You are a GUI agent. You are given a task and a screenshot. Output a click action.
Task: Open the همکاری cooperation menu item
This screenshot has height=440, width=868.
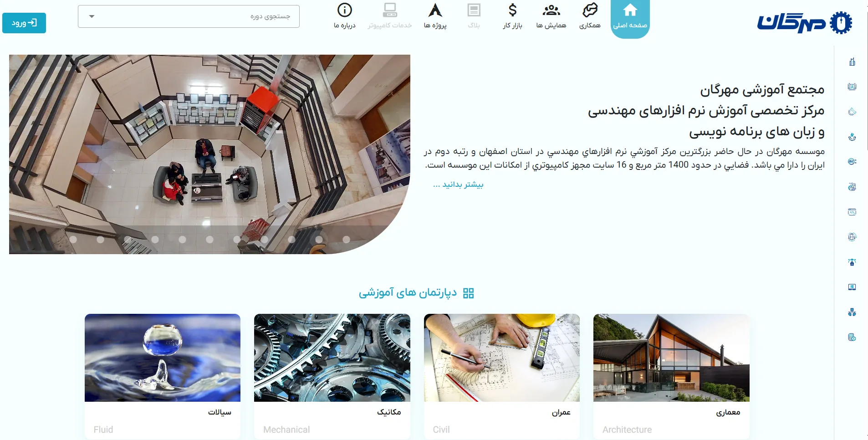point(590,16)
